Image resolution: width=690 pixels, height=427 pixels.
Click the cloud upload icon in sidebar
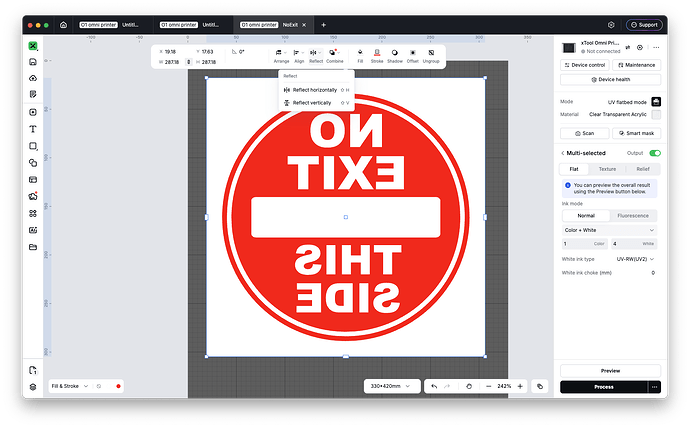33,78
